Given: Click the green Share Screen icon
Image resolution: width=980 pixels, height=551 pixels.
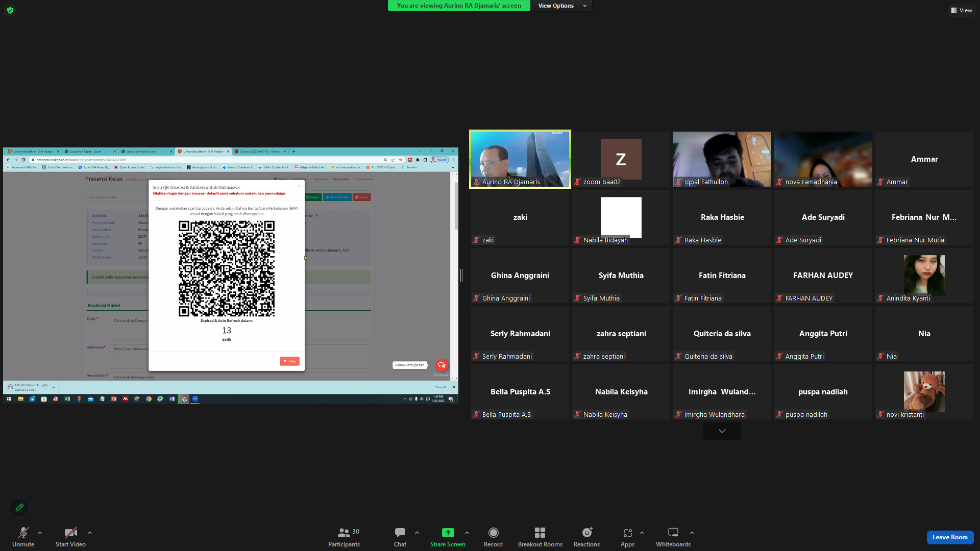Looking at the screenshot, I should click(448, 533).
